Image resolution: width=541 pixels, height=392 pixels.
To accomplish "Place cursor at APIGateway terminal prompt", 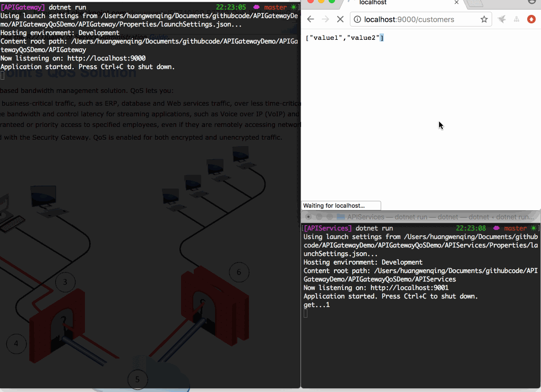I will coord(2,75).
